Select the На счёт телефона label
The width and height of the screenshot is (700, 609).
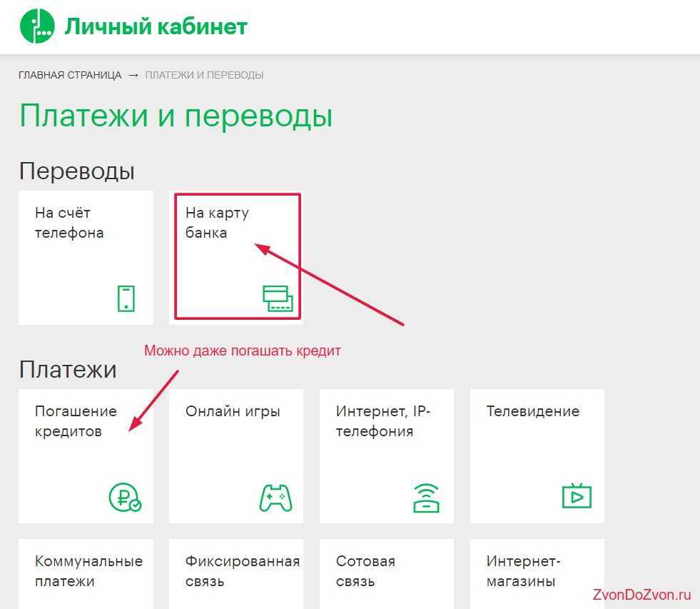coord(69,223)
